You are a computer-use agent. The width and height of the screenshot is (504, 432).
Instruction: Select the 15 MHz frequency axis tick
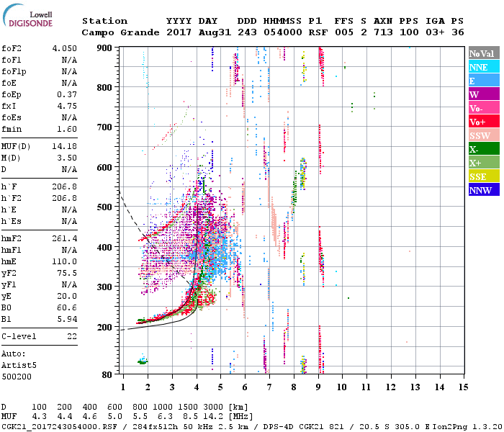[x=462, y=387]
